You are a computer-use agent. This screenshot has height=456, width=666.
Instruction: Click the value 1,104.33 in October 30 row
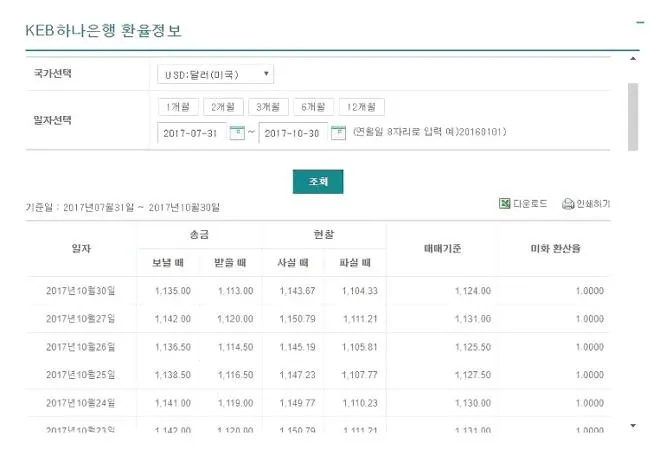pos(360,291)
